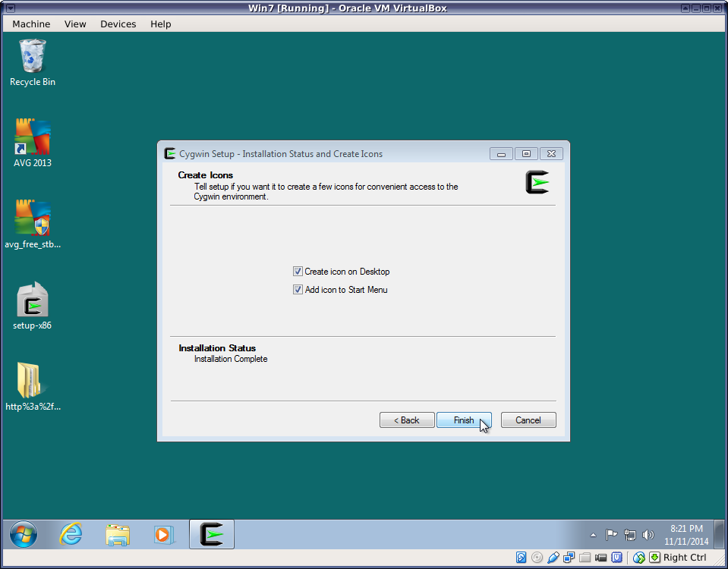Viewport: 728px width, 569px height.
Task: Go Back in Cygwin Setup
Action: tap(407, 420)
